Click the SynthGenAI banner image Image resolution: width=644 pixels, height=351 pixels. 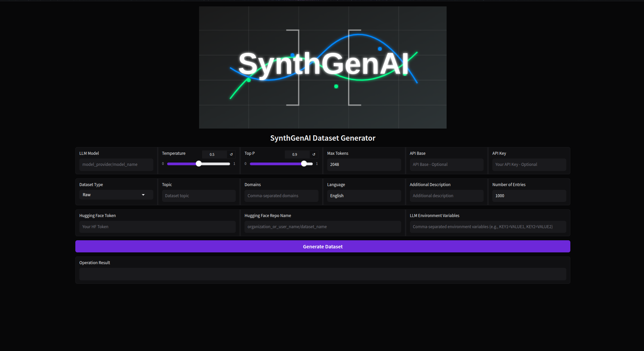(323, 67)
